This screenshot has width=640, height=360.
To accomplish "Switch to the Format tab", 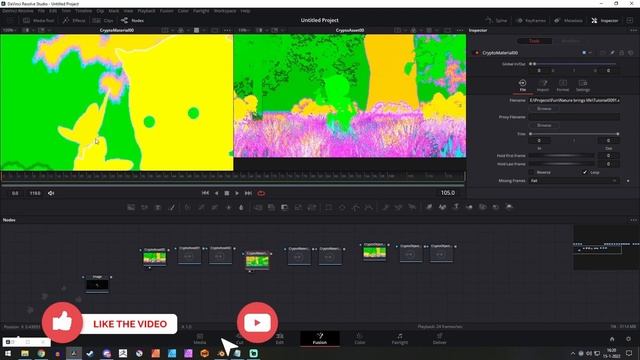I will [563, 86].
